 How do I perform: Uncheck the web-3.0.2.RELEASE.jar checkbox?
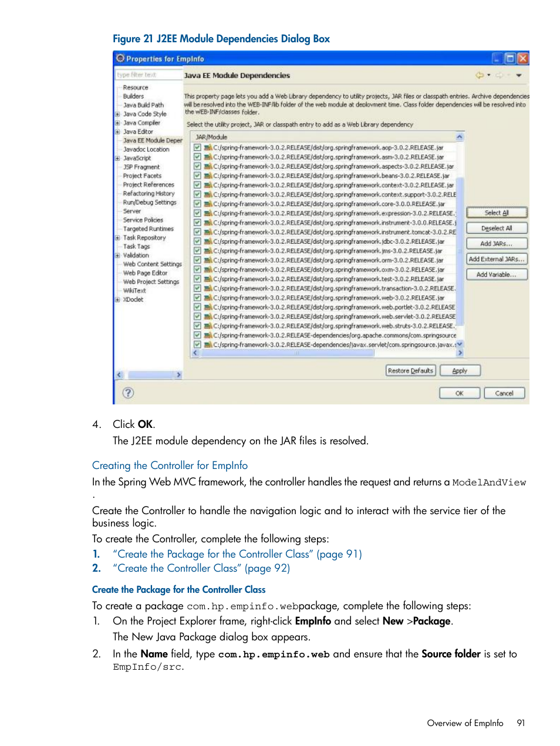tap(197, 298)
